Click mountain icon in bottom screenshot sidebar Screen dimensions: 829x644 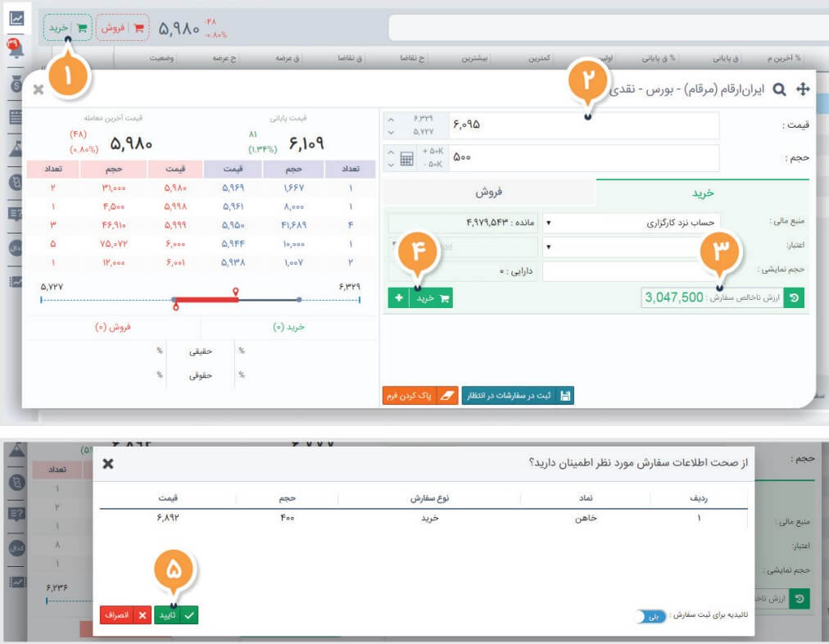point(17,450)
